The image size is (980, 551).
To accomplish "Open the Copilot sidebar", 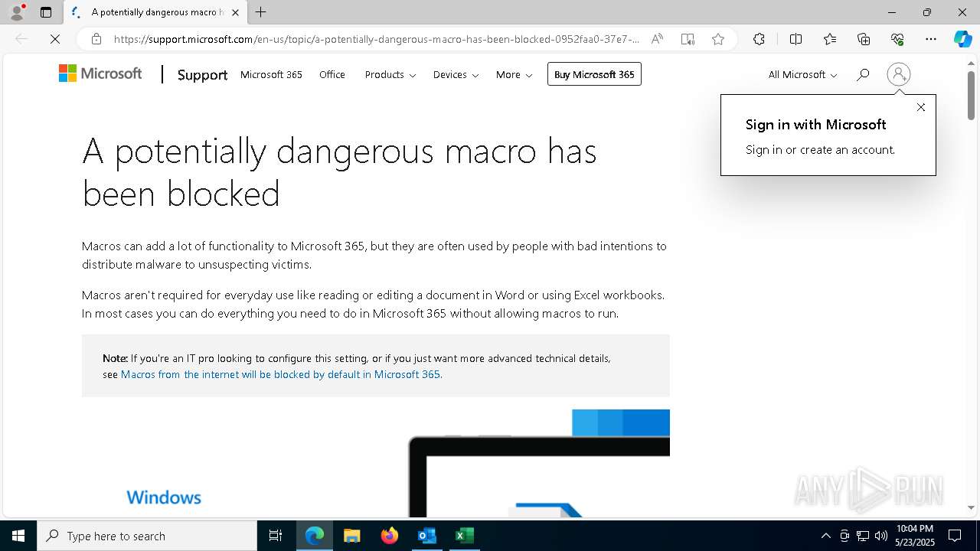I will point(962,39).
